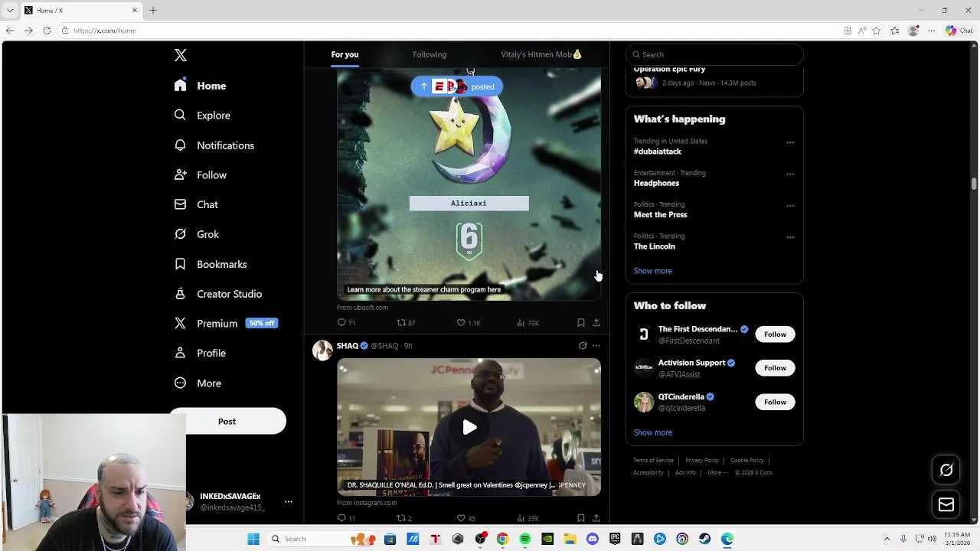
Task: Switch to the For you tab
Action: (x=345, y=54)
